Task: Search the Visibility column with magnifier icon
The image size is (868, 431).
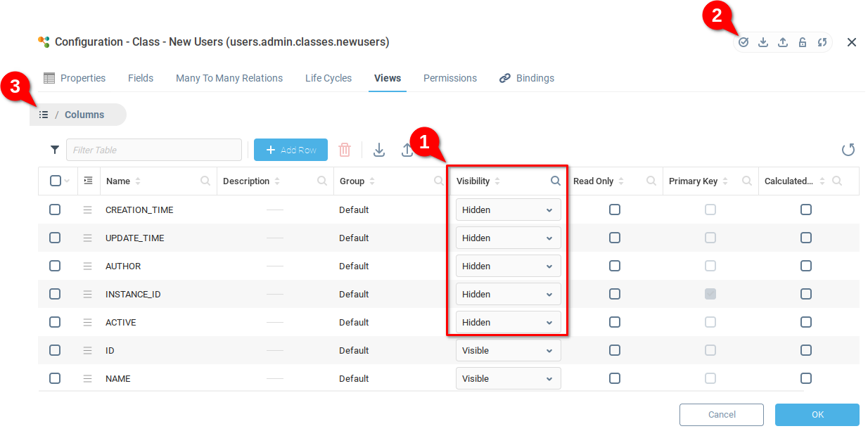Action: pyautogui.click(x=556, y=181)
